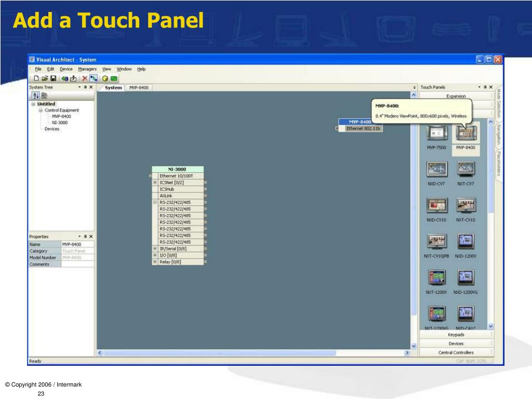The image size is (532, 399).
Task: Open the document tab list dropdown
Action: (414, 87)
